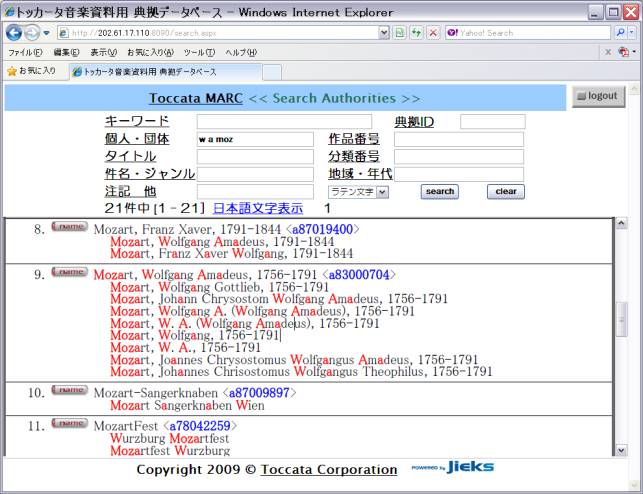Click 'Mozart Sangerknaben Wien' variant text
This screenshot has width=643, height=494.
[187, 405]
